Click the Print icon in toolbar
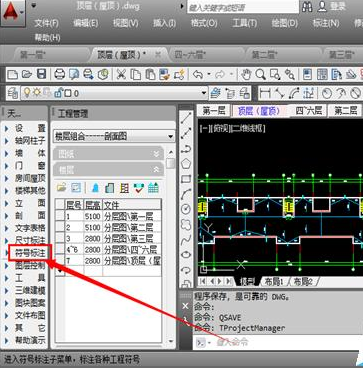Viewport: 363px width, 368px height. 60,74
